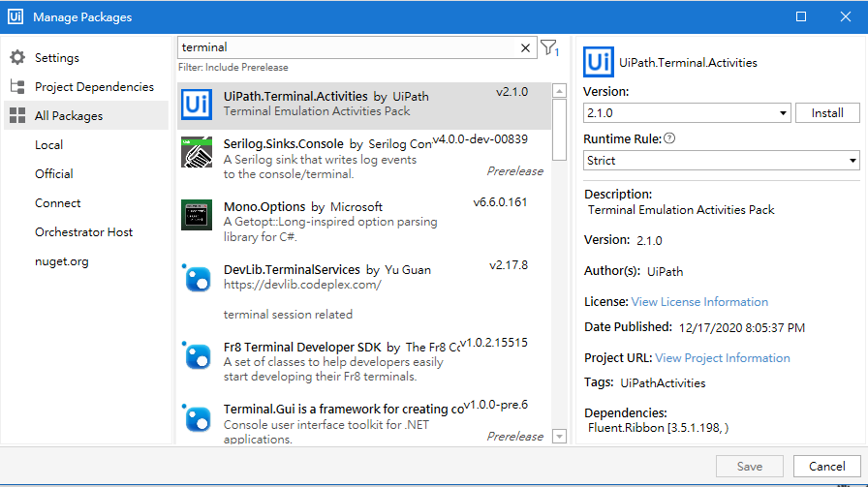The height and width of the screenshot is (487, 868).
Task: Select the Connect feed
Action: click(57, 203)
